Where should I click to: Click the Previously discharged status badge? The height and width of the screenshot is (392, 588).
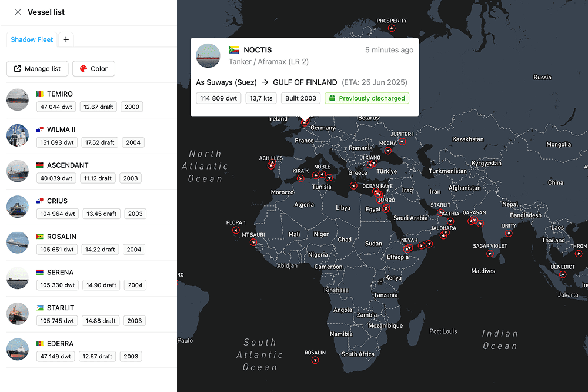coord(367,98)
